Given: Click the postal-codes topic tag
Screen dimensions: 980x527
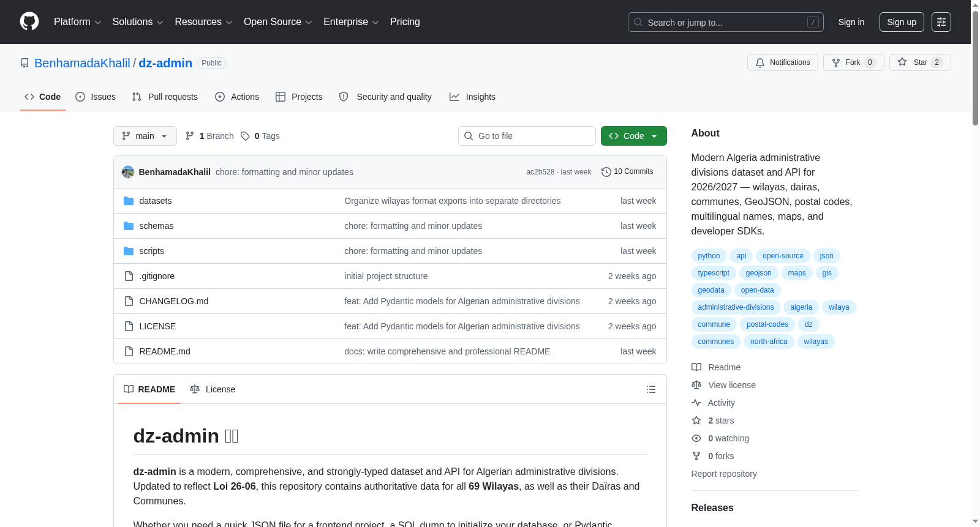Looking at the screenshot, I should (767, 324).
